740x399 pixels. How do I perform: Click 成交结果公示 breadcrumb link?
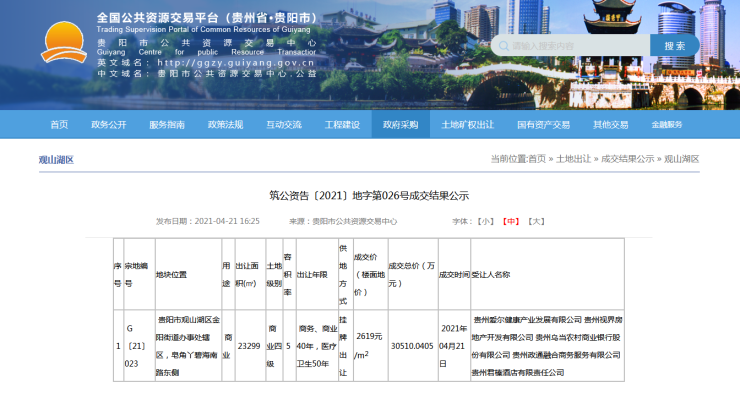click(x=628, y=159)
